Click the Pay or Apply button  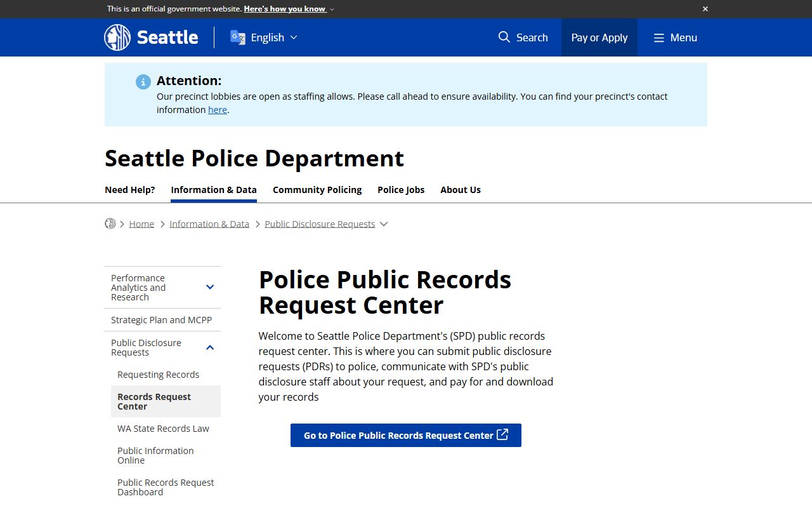tap(599, 37)
